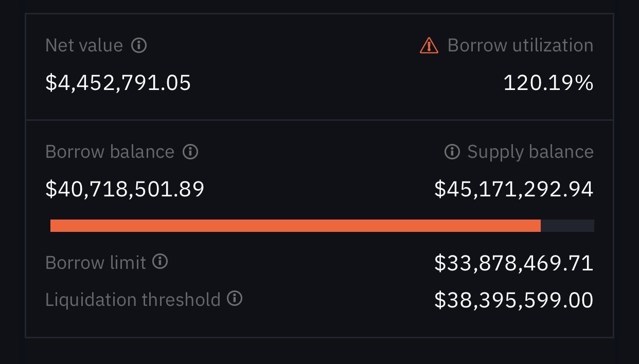Open the Borrow balance info tooltip icon
The width and height of the screenshot is (639, 364).
[x=190, y=152]
